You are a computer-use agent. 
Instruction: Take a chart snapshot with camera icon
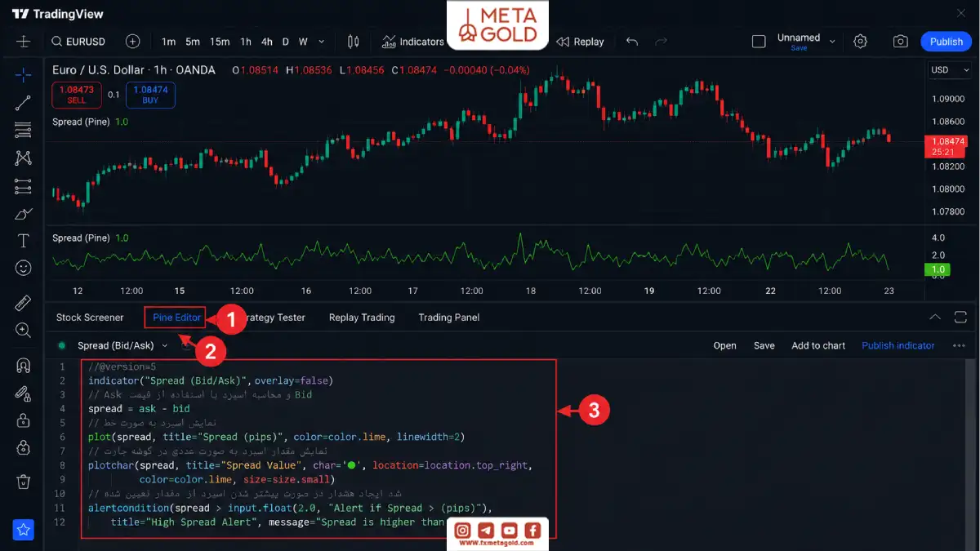click(900, 42)
